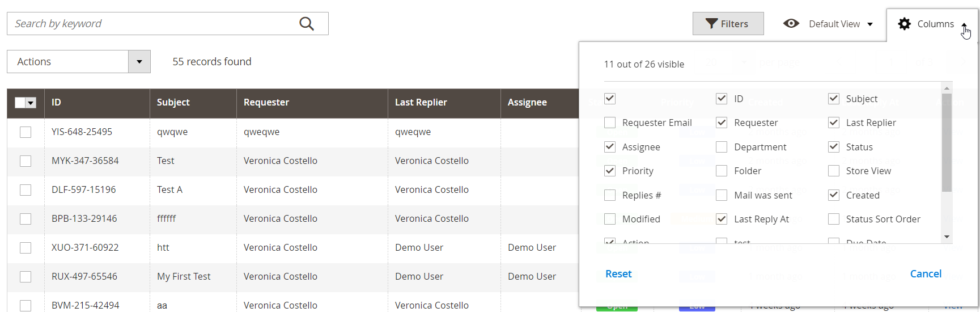
Task: Enable the Department column
Action: (722, 147)
